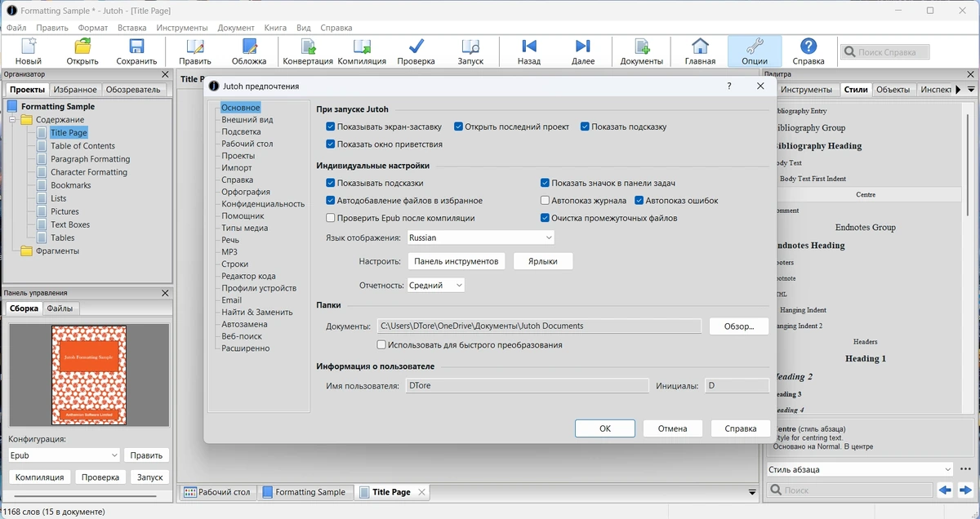Image resolution: width=980 pixels, height=519 pixels.
Task: Enable Автопоказ журнала checkbox
Action: point(545,201)
